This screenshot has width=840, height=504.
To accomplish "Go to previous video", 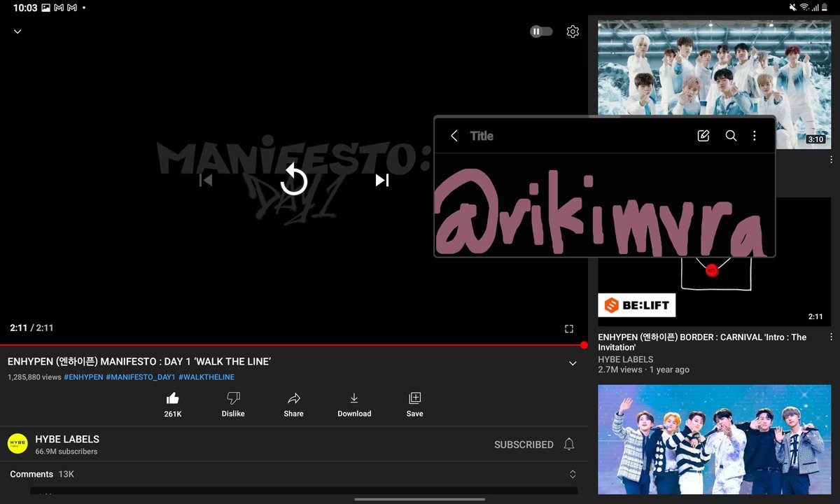I will [206, 181].
